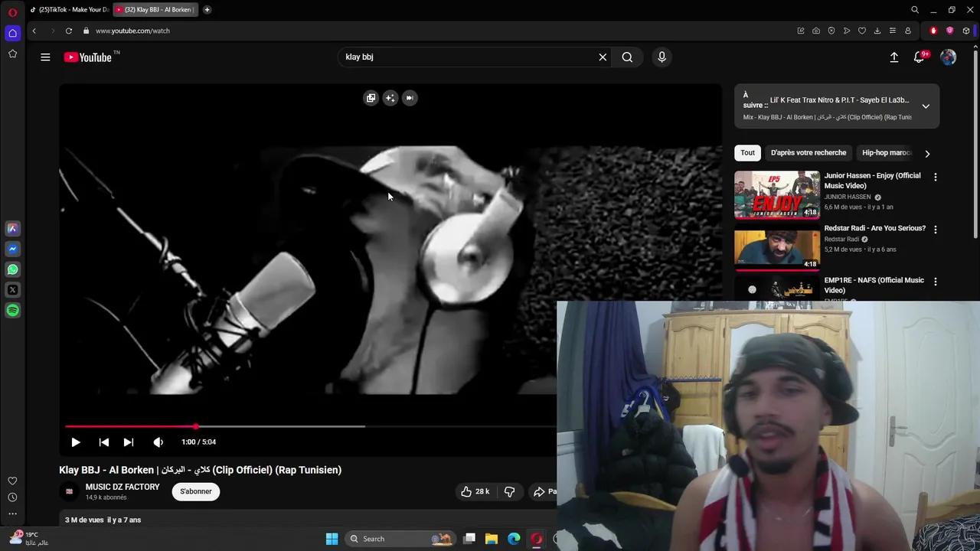Image resolution: width=980 pixels, height=551 pixels.
Task: Skip to next video in playlist
Action: [129, 442]
